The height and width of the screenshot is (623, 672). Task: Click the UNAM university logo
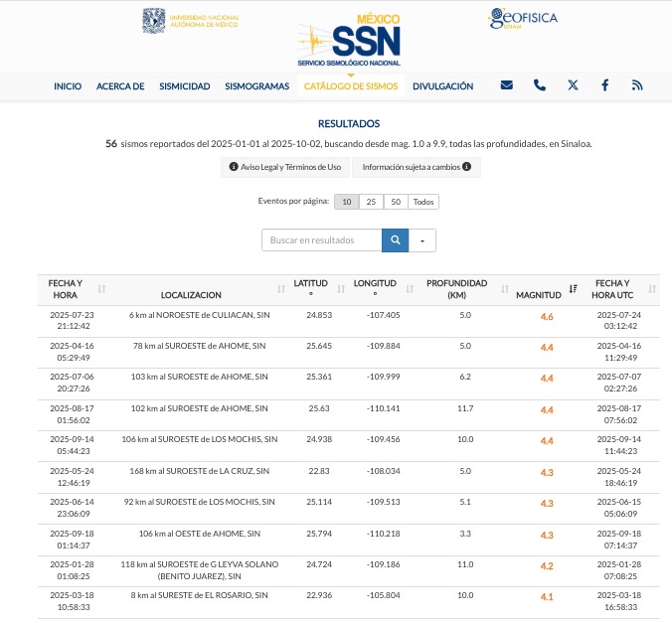(x=190, y=20)
